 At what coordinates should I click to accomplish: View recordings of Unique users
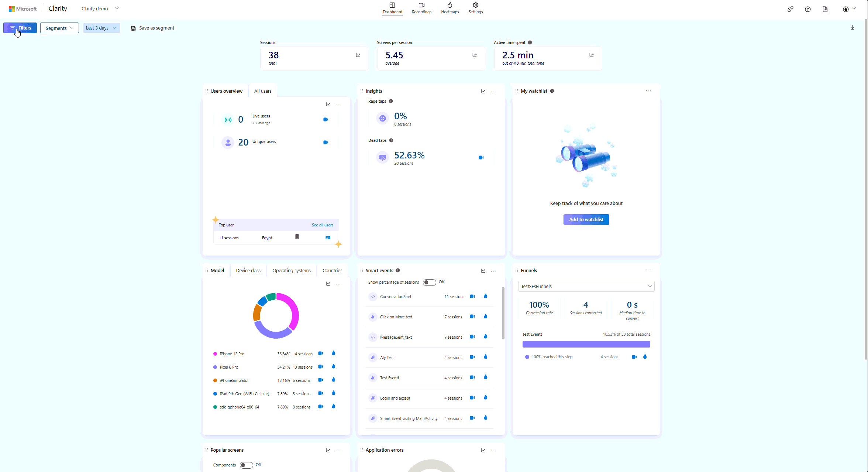pos(326,142)
